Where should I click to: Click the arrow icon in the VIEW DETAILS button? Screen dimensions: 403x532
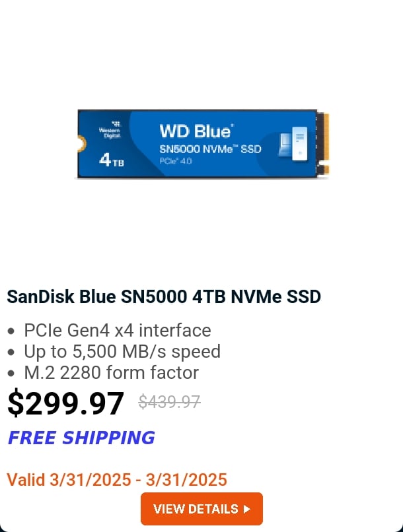pos(247,509)
